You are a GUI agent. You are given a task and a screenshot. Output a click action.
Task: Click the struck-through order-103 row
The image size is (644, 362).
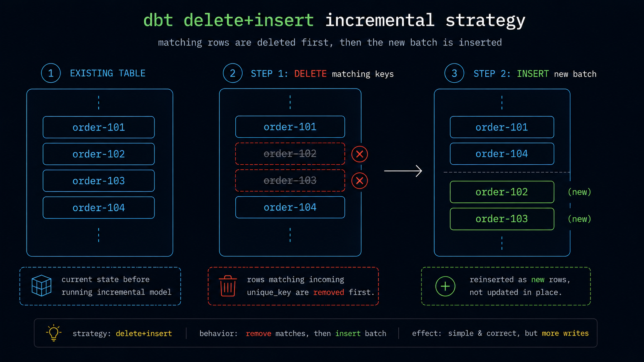[290, 180]
